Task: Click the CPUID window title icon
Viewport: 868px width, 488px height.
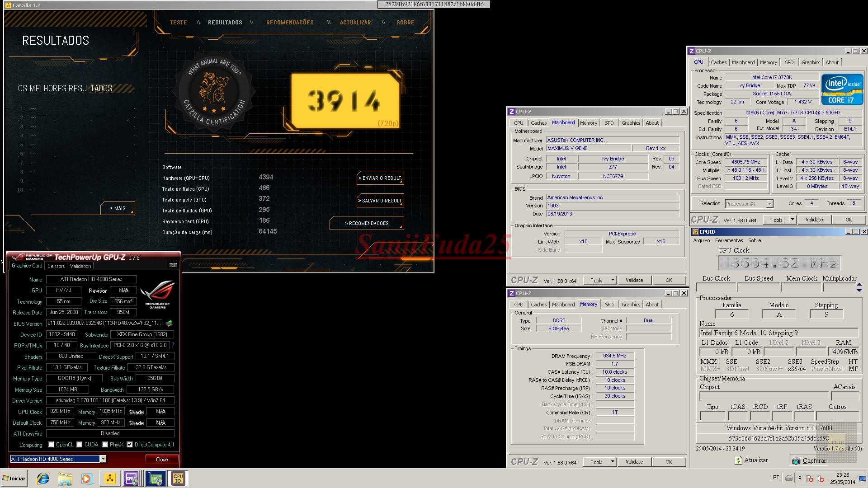Action: [695, 232]
